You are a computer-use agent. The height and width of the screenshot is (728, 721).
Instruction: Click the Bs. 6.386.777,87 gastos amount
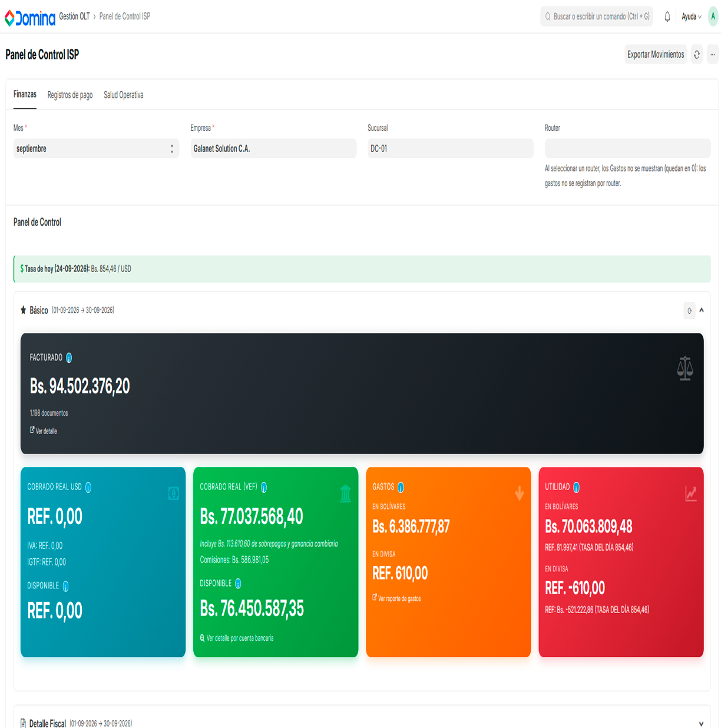pos(411,526)
